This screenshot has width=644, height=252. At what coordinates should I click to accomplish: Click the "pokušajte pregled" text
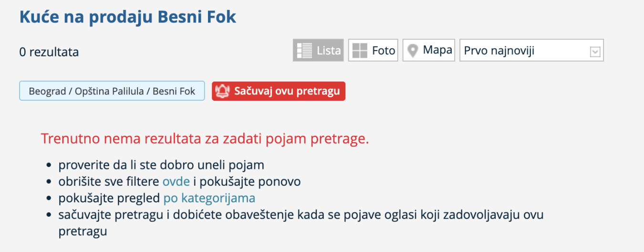109,198
